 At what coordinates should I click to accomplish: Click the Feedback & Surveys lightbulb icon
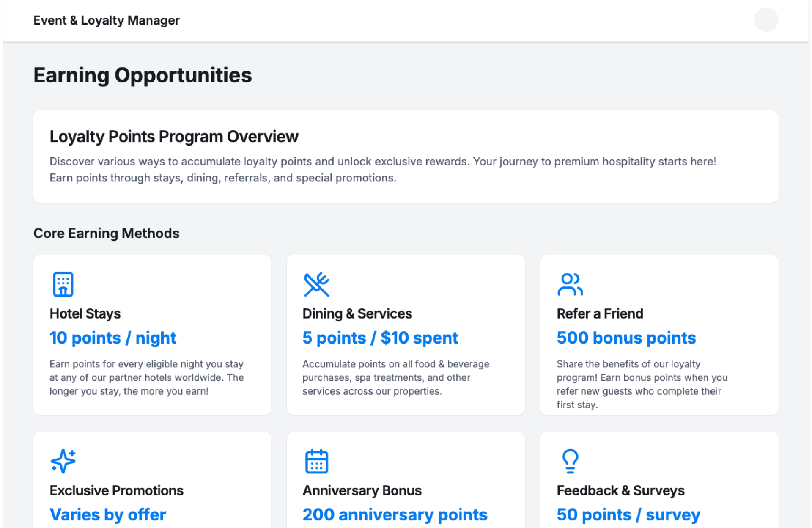coord(570,461)
